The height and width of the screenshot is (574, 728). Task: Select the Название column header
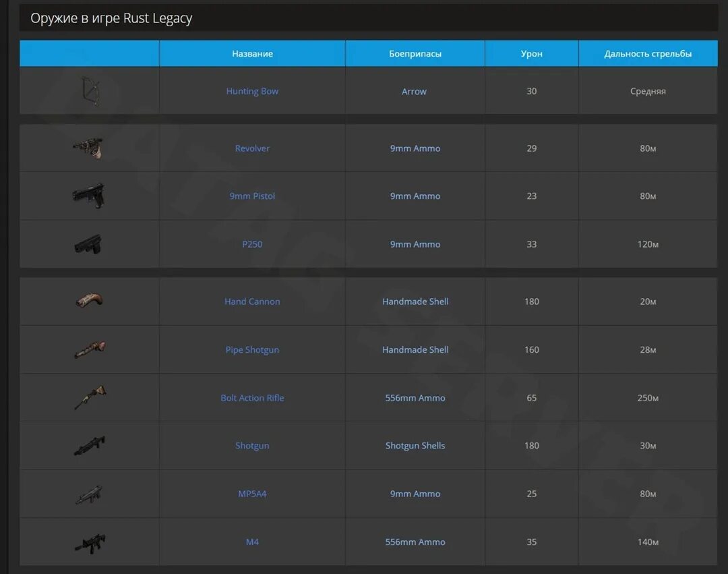coord(252,53)
